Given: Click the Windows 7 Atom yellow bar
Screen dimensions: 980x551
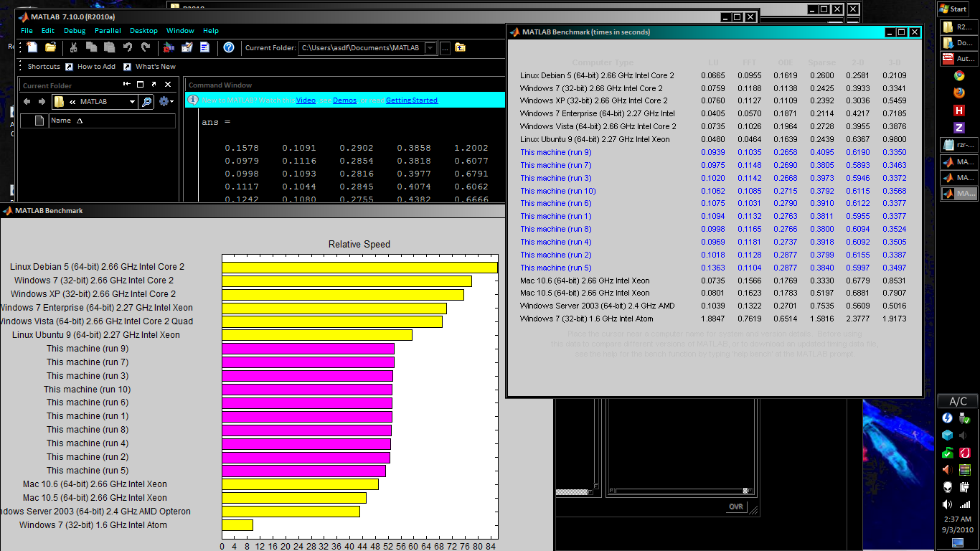Looking at the screenshot, I should (237, 525).
